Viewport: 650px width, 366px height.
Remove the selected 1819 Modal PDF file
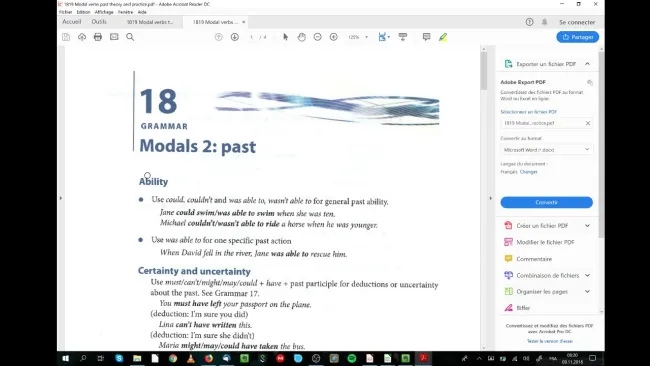point(588,123)
